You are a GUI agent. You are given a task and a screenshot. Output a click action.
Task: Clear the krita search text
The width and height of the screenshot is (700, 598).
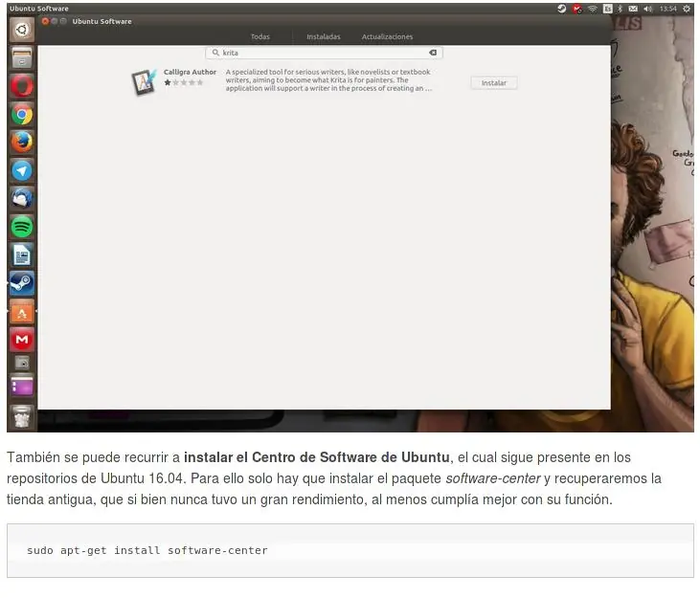pos(433,53)
